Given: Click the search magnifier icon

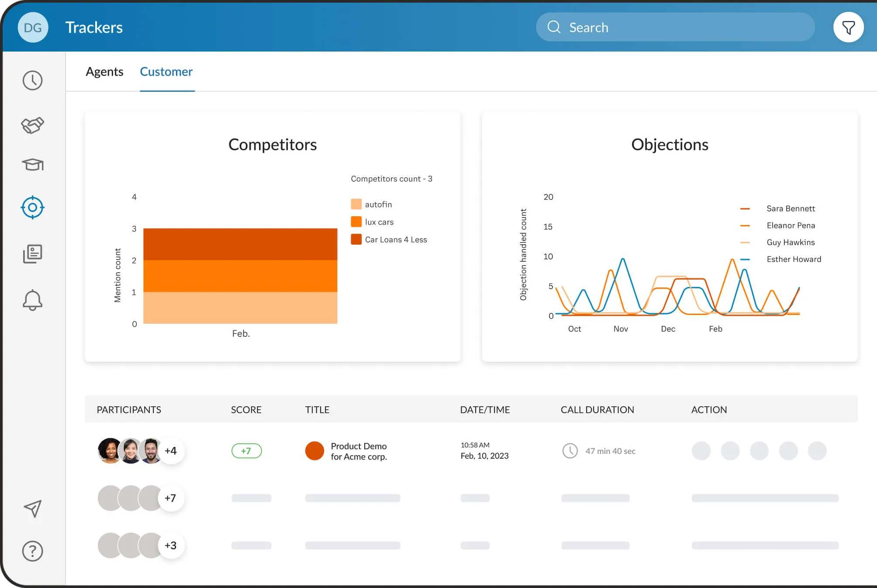Looking at the screenshot, I should click(x=554, y=27).
